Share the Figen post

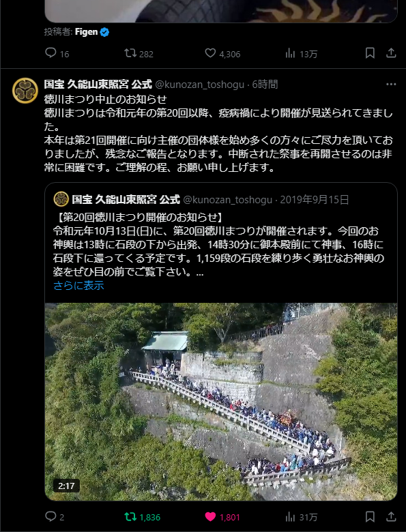(x=391, y=53)
